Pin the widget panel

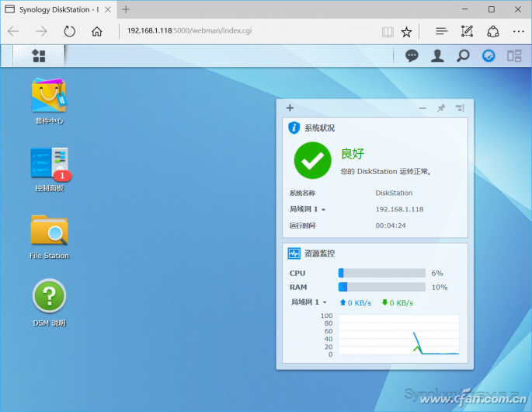441,108
